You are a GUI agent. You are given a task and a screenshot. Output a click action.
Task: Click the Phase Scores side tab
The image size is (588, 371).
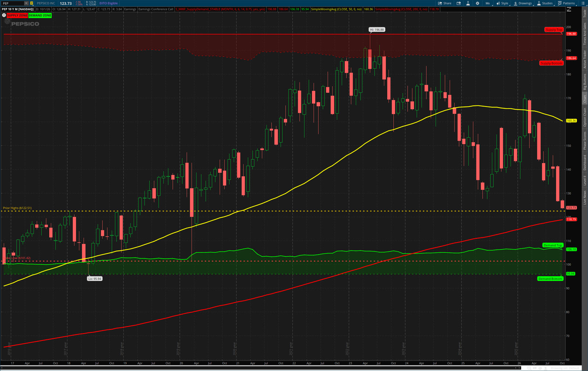(x=585, y=141)
